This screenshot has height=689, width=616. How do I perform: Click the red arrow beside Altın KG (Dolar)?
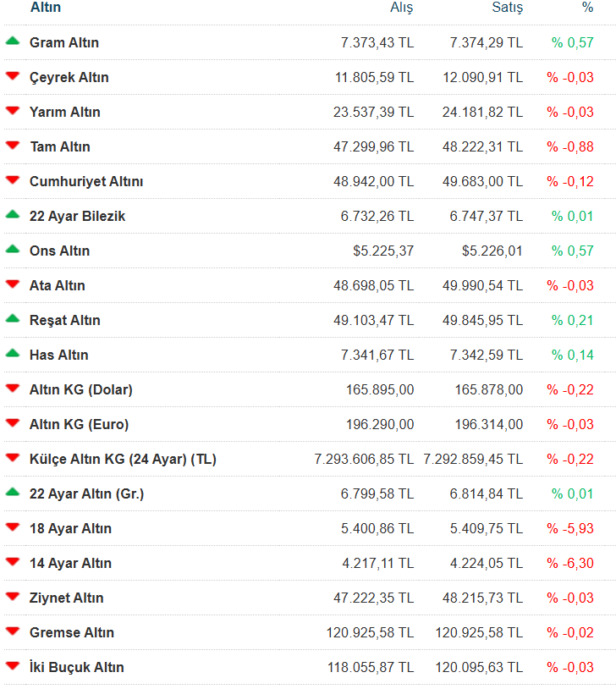click(12, 389)
